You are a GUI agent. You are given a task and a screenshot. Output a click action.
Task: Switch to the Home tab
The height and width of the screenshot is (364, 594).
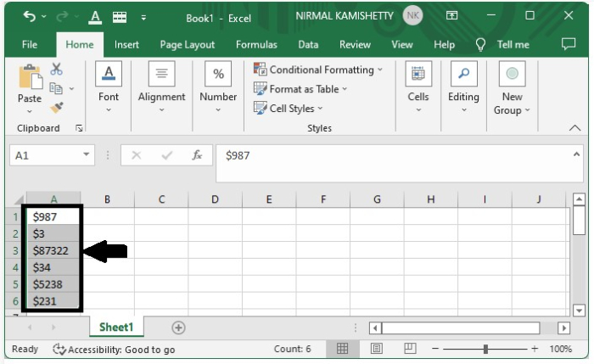[80, 45]
